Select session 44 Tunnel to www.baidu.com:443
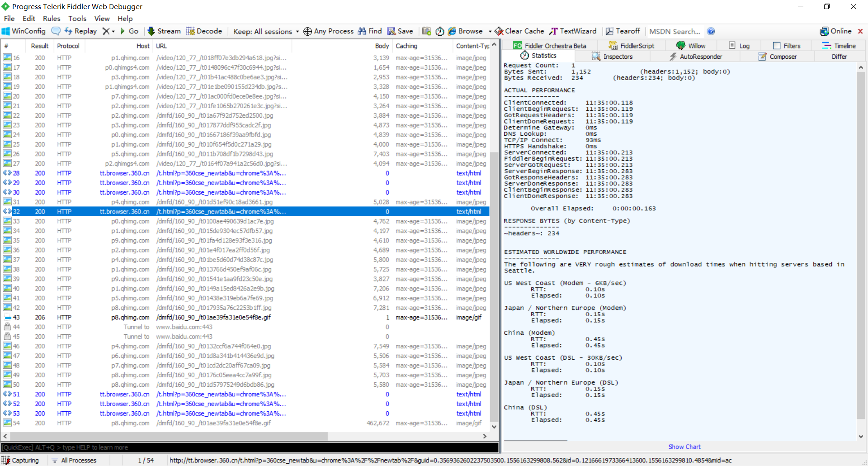 click(x=244, y=327)
